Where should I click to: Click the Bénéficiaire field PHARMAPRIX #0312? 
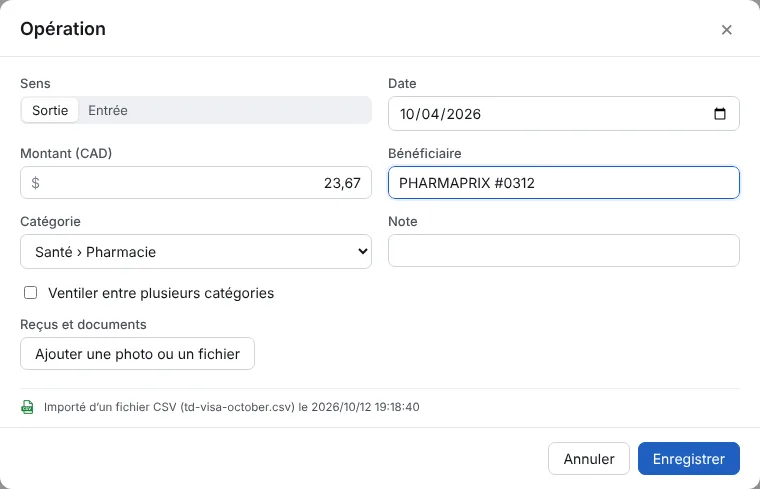(564, 183)
